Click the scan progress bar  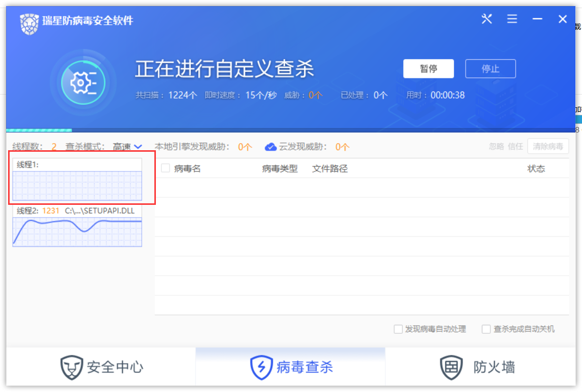point(290,130)
